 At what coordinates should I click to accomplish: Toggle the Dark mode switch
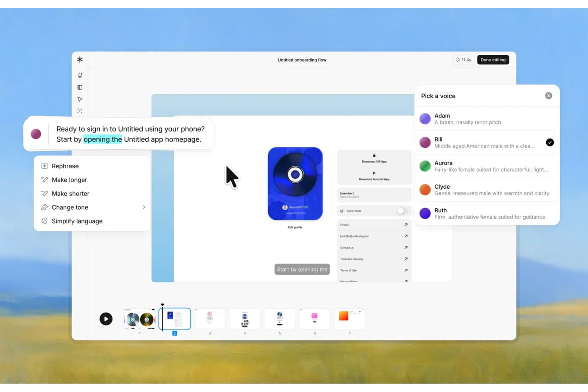[402, 211]
